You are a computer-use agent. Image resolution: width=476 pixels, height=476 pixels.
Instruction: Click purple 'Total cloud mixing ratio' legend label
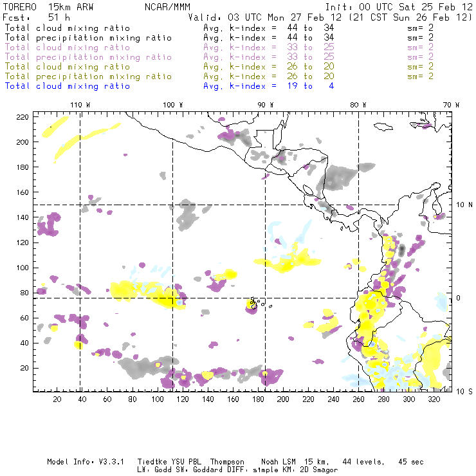[68, 48]
